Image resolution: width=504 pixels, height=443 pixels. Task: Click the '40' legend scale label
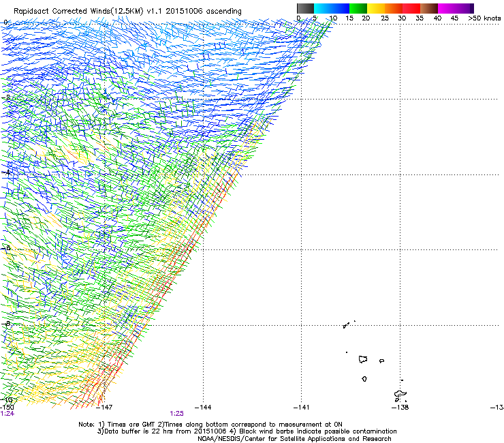[437, 18]
